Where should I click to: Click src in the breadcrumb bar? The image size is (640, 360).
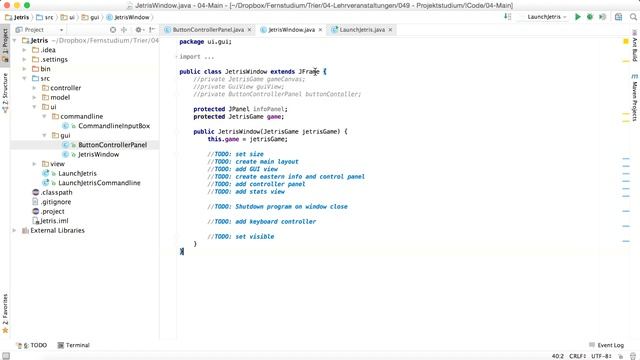44,17
